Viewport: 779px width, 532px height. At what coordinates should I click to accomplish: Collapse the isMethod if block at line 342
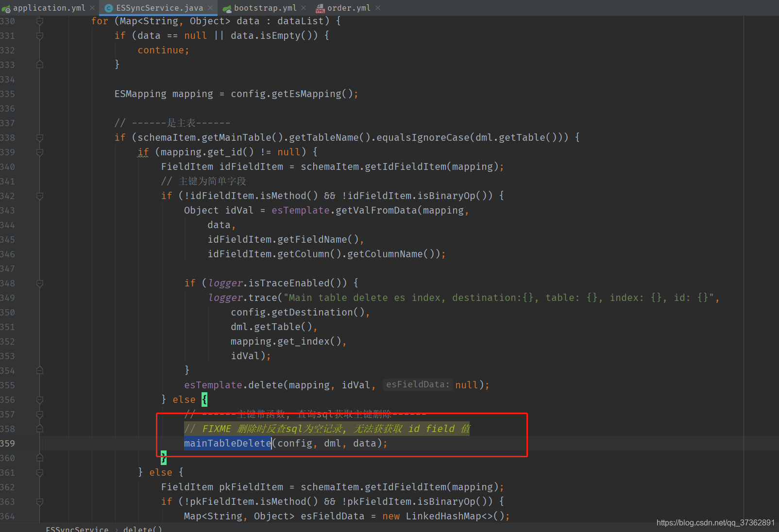[x=40, y=196]
